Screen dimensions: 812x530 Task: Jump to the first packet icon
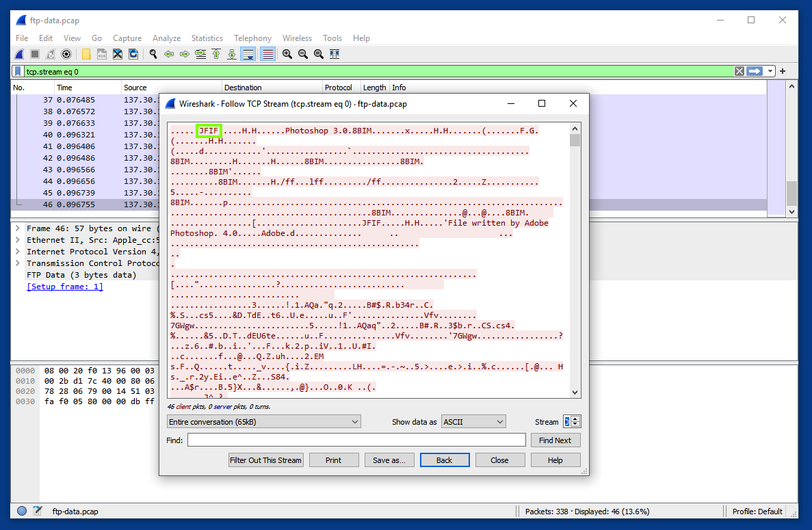point(216,54)
